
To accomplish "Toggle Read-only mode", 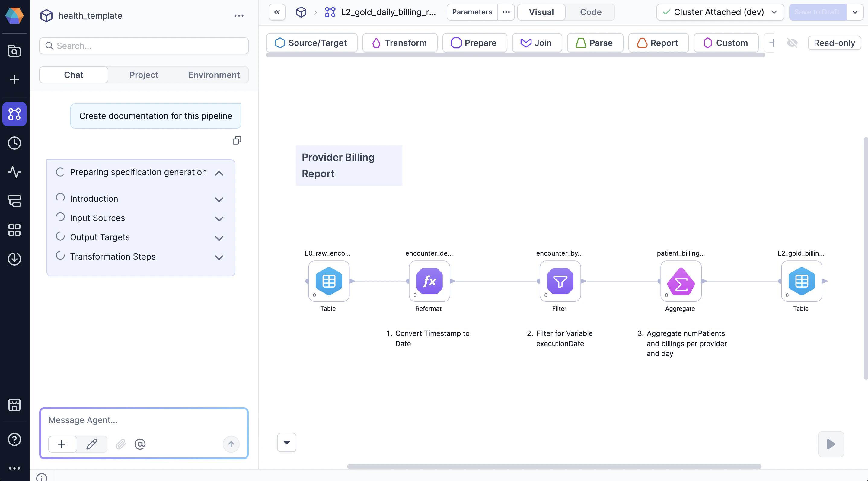I will click(834, 43).
